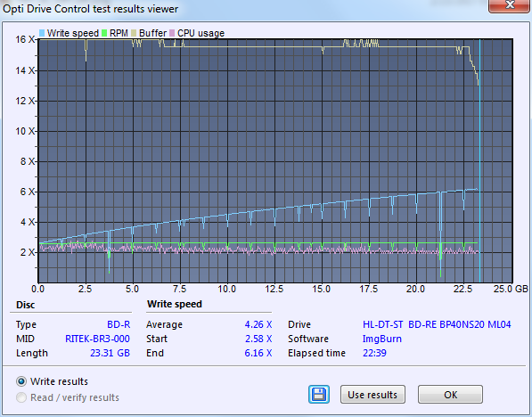This screenshot has width=532, height=417.
Task: Close the results viewer window
Action: coord(510,5)
